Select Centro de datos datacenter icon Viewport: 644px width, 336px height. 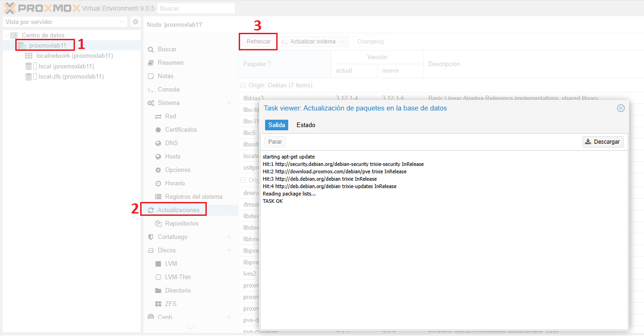[x=14, y=35]
